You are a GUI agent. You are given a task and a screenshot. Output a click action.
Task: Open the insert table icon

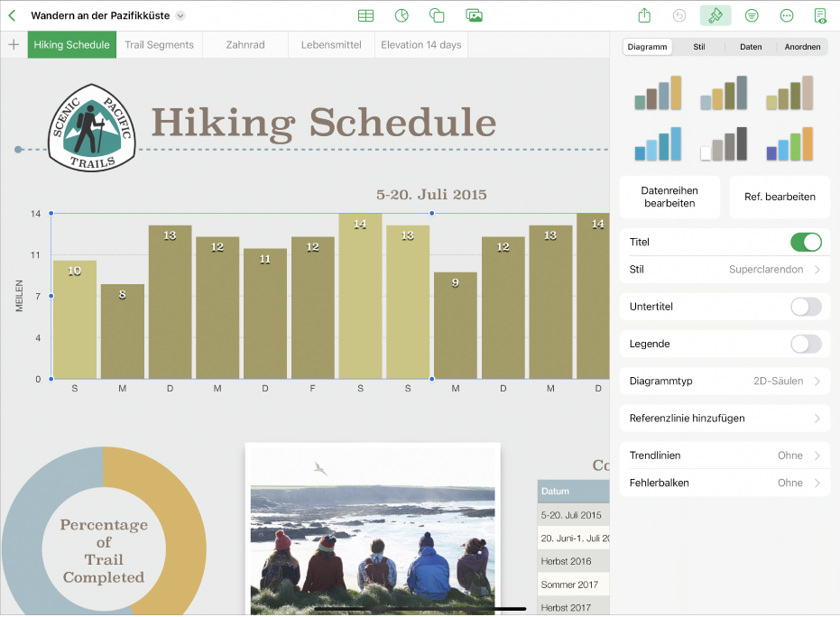tap(366, 15)
